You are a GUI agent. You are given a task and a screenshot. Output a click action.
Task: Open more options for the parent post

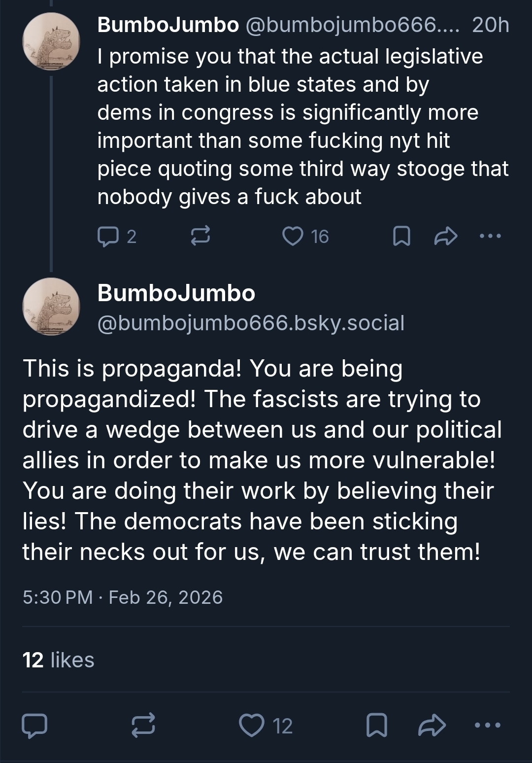point(491,237)
